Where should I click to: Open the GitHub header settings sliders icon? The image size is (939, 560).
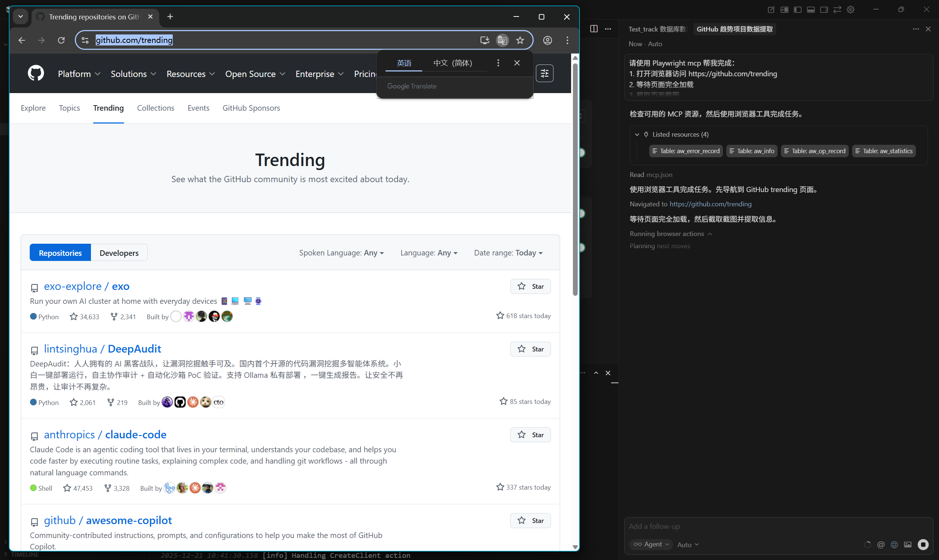click(544, 73)
